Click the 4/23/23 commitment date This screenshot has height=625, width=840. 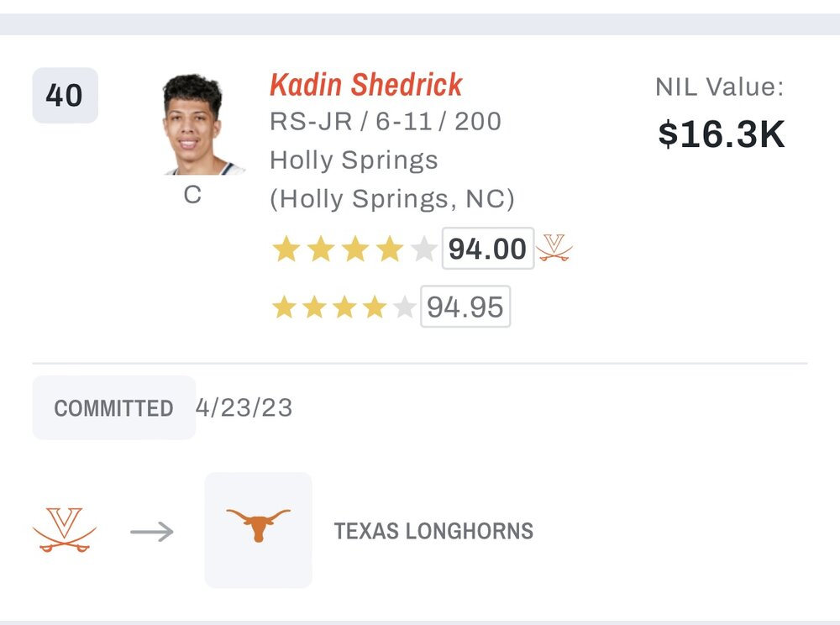(x=244, y=407)
